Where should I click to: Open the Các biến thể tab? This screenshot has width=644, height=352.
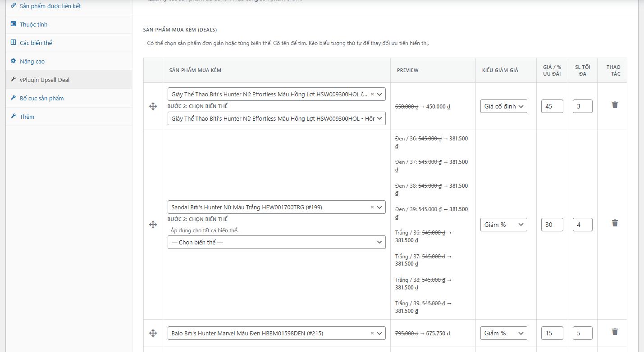(x=36, y=43)
